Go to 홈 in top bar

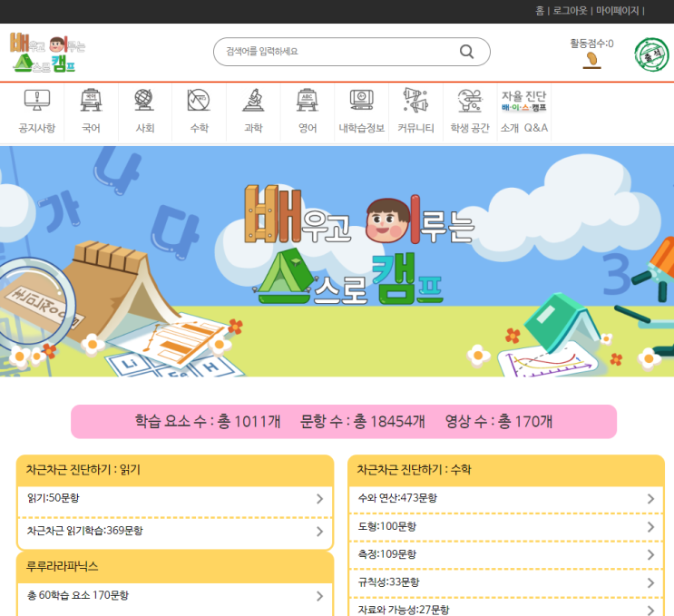(x=540, y=11)
